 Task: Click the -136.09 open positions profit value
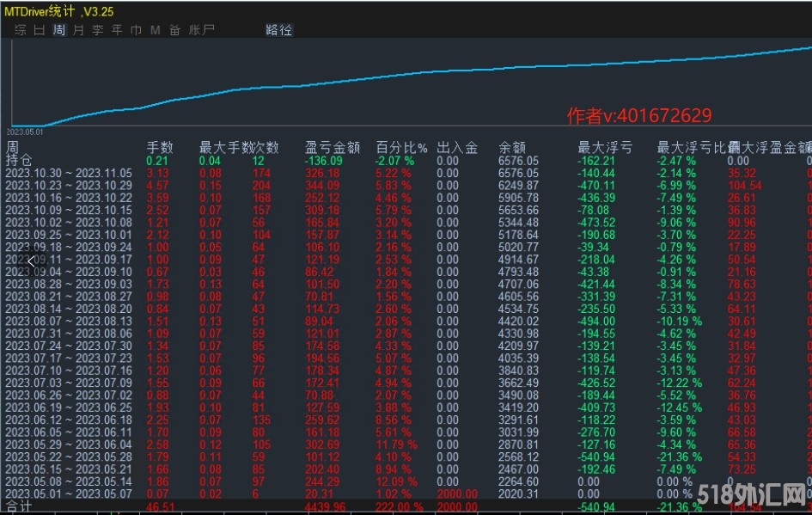pyautogui.click(x=323, y=161)
